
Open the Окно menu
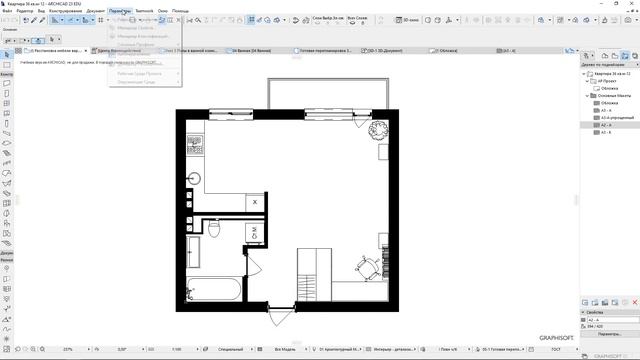click(x=162, y=11)
